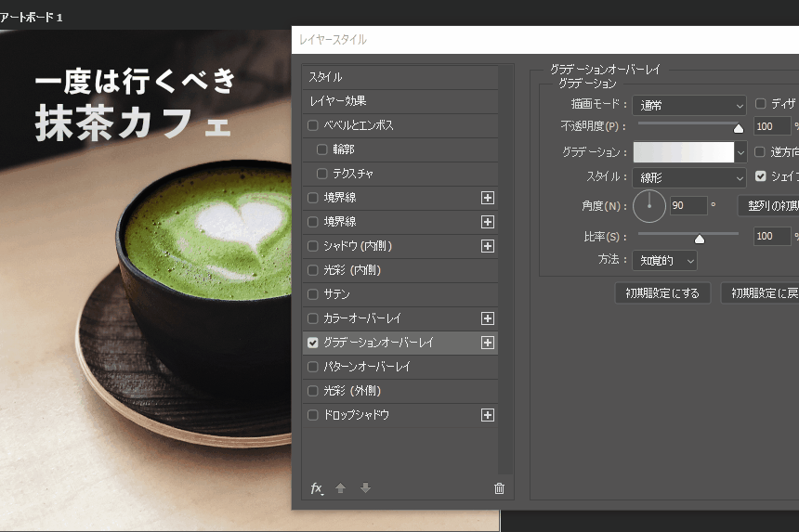Enable 輪郭 checkbox
Viewport: 799px width, 532px height.
click(322, 149)
